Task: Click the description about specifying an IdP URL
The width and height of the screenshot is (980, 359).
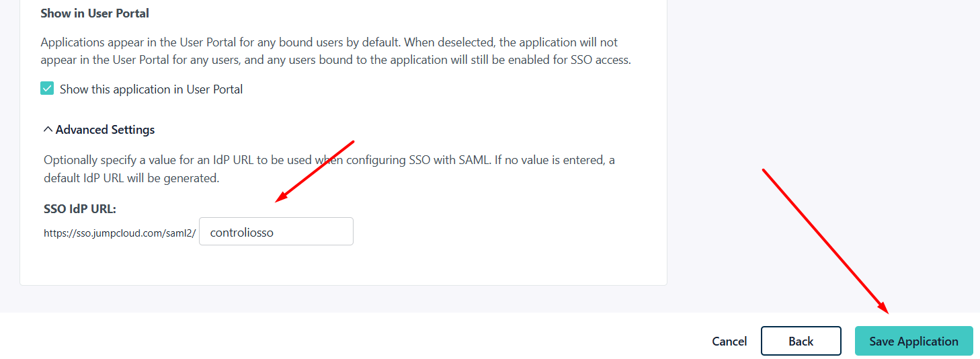Action: [329, 169]
